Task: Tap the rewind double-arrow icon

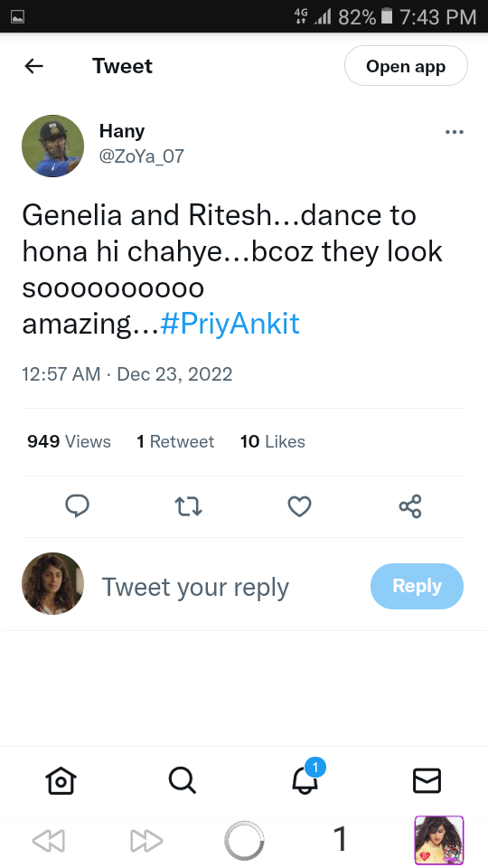Action: point(49,841)
